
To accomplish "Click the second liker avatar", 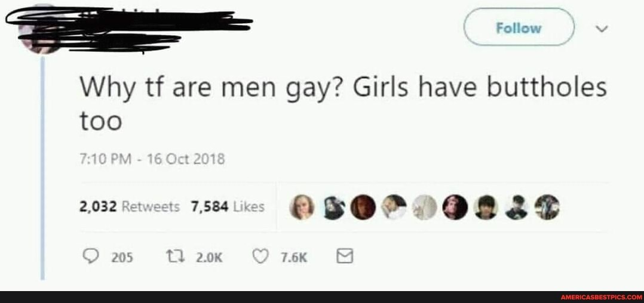I will click(x=333, y=207).
